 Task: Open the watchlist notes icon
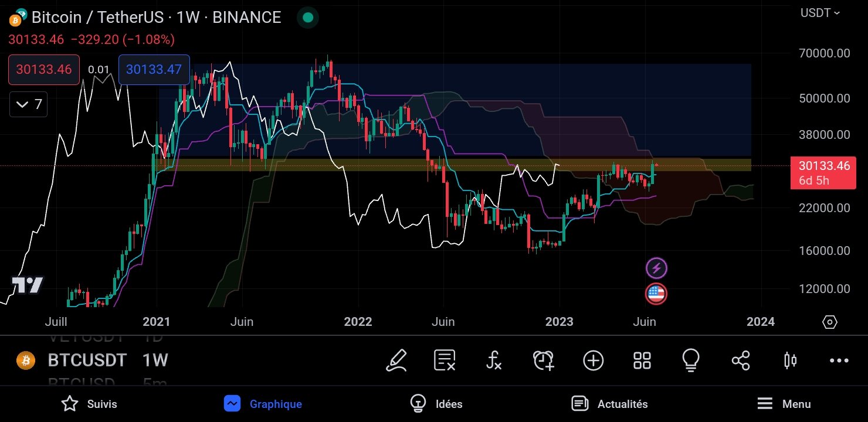click(445, 360)
